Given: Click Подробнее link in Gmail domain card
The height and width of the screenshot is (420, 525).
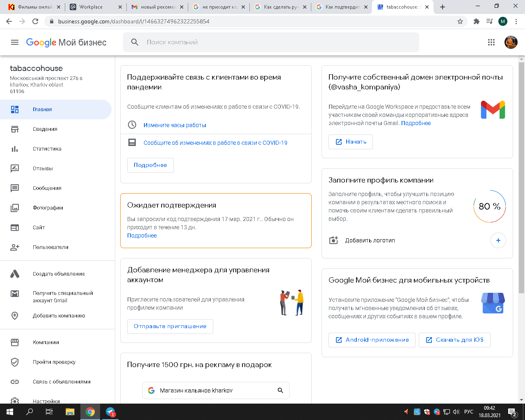Looking at the screenshot, I should click(x=416, y=123).
